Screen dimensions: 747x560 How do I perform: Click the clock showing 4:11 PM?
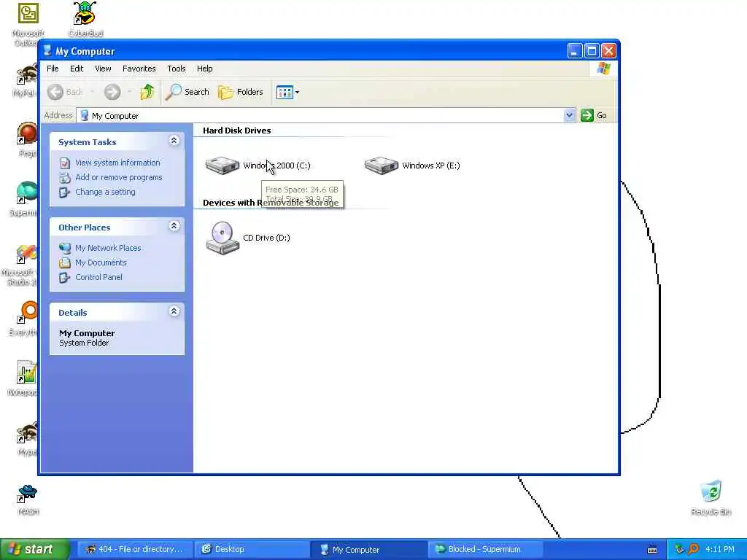720,549
